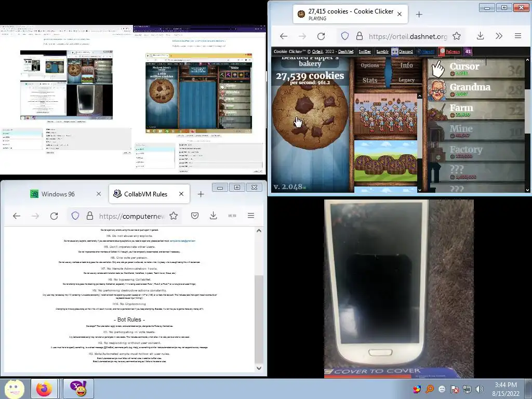
Task: Click the grandmas building row display
Action: click(x=385, y=115)
